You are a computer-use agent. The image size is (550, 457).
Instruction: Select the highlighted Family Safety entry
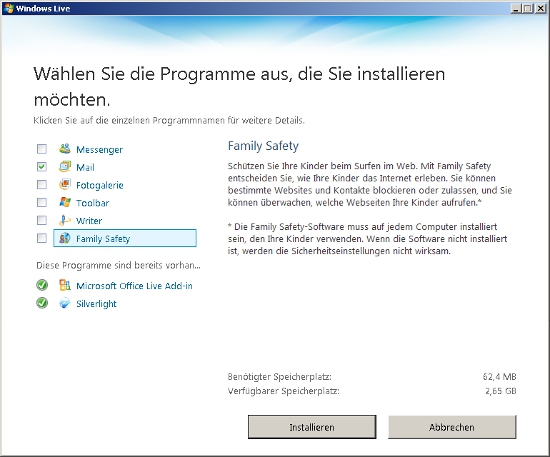[125, 238]
